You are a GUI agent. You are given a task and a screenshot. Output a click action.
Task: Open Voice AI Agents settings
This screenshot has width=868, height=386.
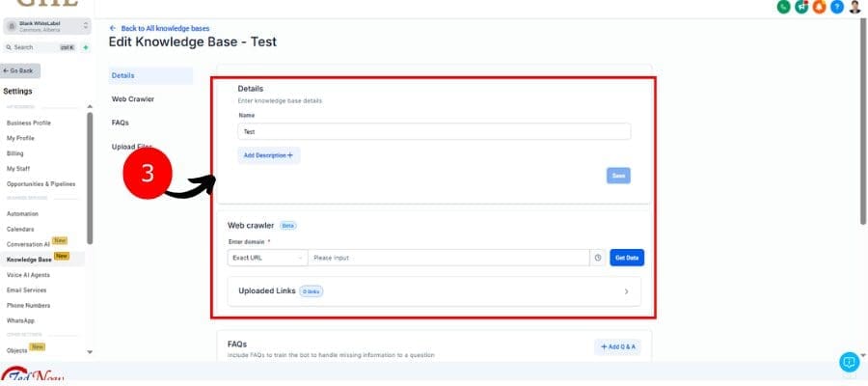(28, 275)
